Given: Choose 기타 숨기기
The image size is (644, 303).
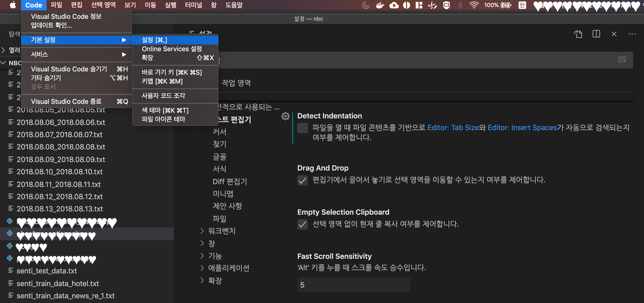Looking at the screenshot, I should [77, 78].
